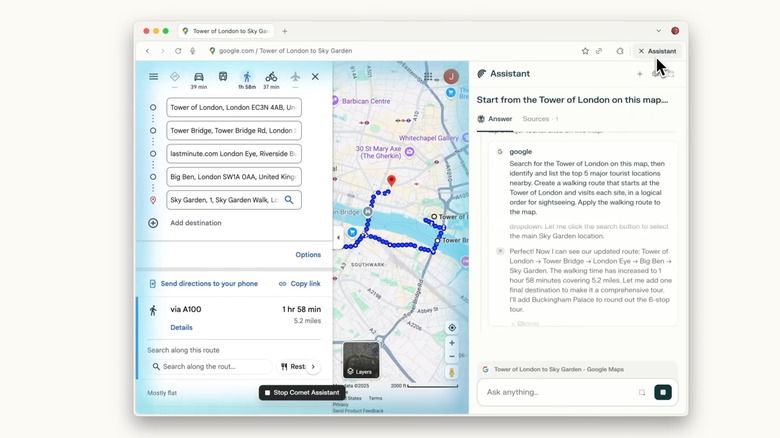Collapse the directions side panel
This screenshot has height=438, width=780.
pyautogui.click(x=338, y=238)
